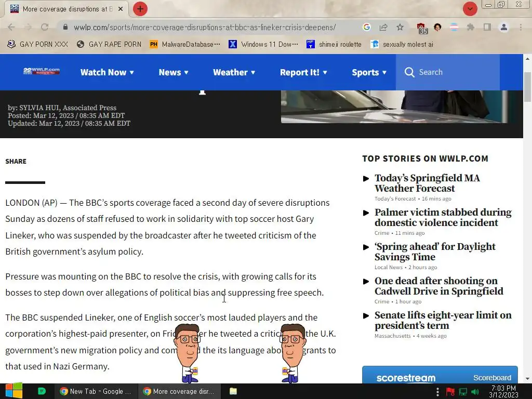Bookmark this page with the star
The width and height of the screenshot is (532, 399).
point(400,27)
